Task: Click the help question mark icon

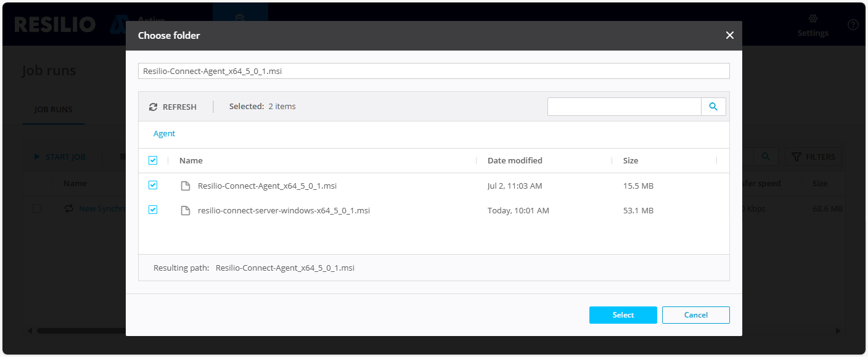Action: (853, 25)
